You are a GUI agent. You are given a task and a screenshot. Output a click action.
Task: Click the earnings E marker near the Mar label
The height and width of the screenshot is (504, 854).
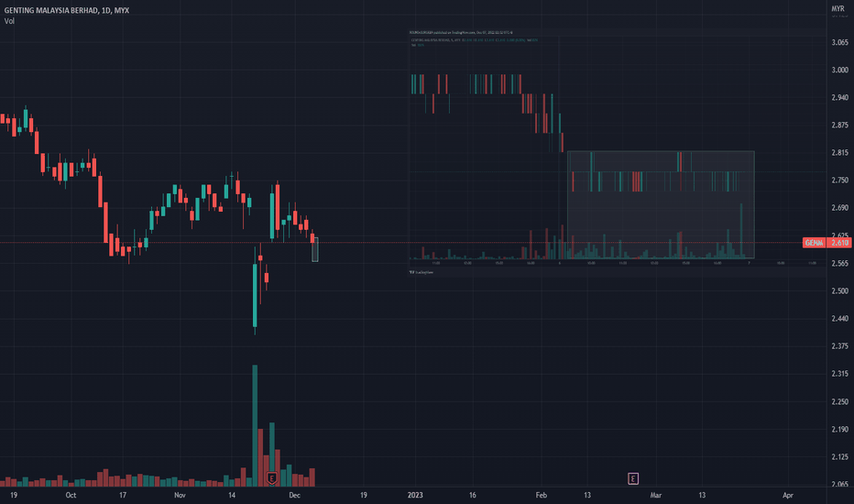coord(633,478)
